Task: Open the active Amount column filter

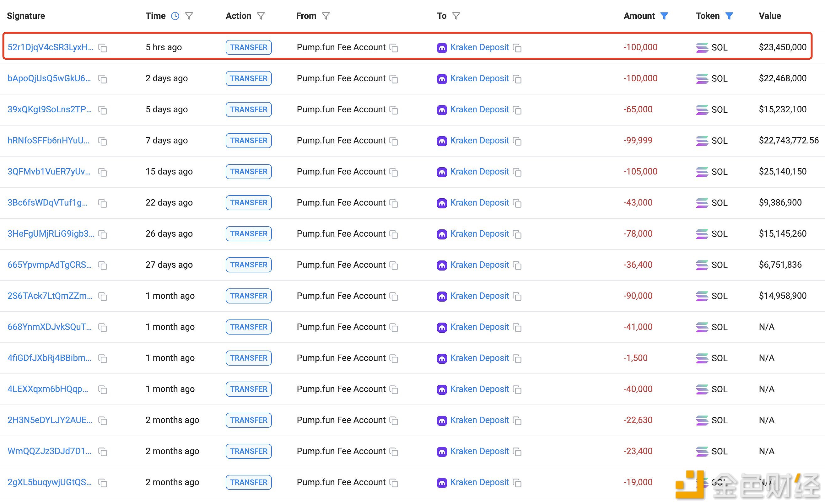Action: tap(664, 16)
